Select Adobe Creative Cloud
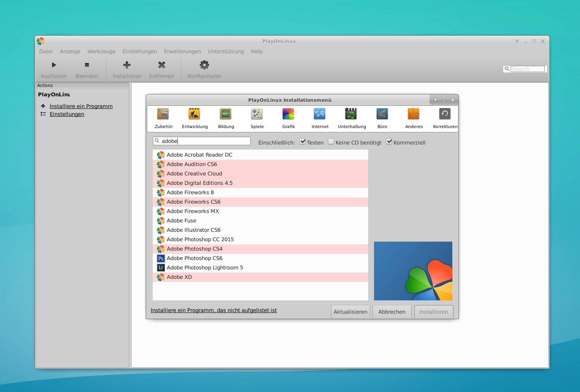The width and height of the screenshot is (580, 392). tap(260, 174)
